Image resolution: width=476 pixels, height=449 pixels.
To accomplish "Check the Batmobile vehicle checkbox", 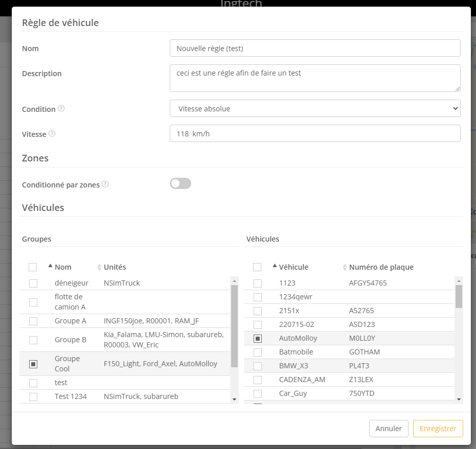I will point(258,352).
